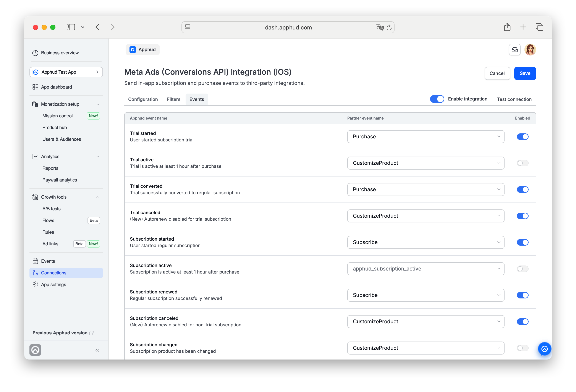Open the user avatar profile menu
This screenshot has height=392, width=576.
click(530, 50)
